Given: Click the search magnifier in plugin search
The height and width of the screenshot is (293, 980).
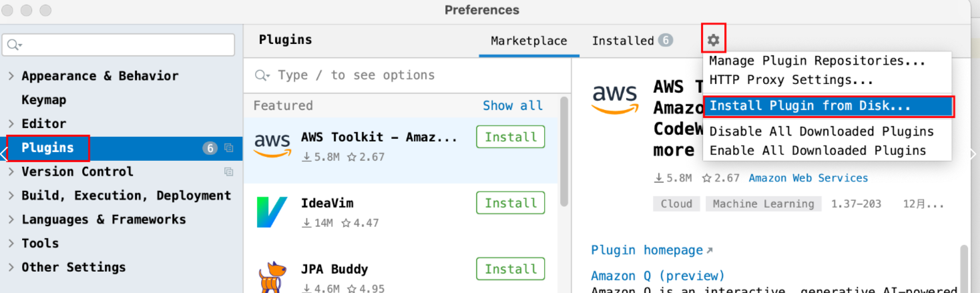Looking at the screenshot, I should pos(262,75).
